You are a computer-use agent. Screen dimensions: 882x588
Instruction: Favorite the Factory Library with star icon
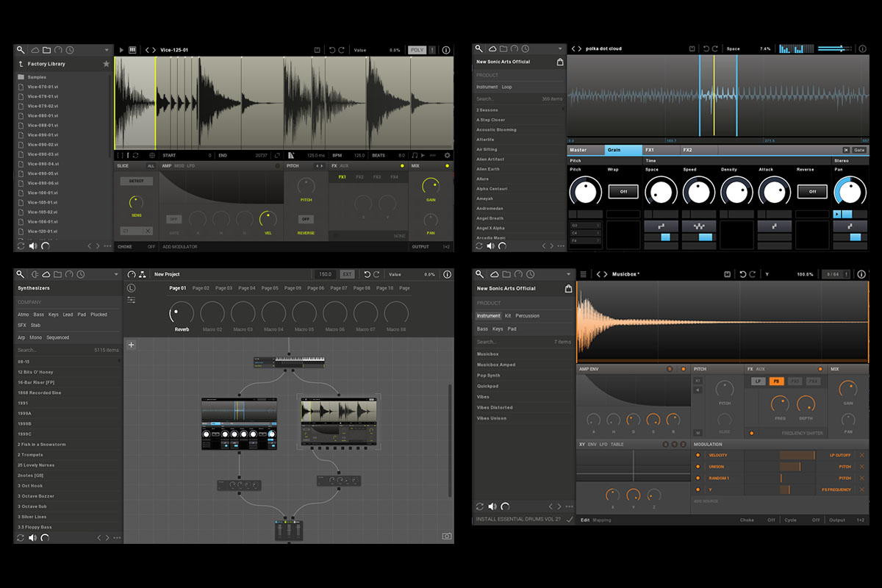pyautogui.click(x=107, y=64)
